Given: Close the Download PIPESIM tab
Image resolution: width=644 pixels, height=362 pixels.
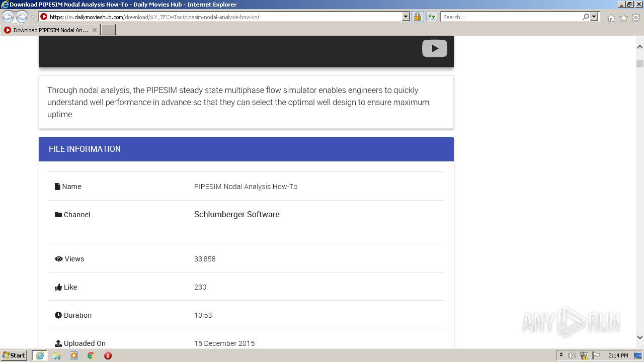Looking at the screenshot, I should tap(95, 30).
